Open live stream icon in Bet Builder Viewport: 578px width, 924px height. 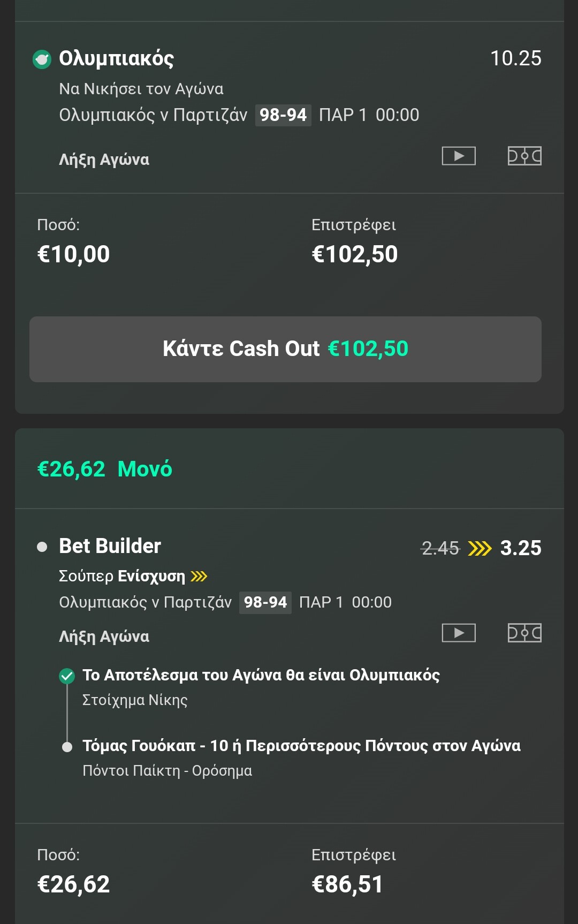[x=459, y=633]
